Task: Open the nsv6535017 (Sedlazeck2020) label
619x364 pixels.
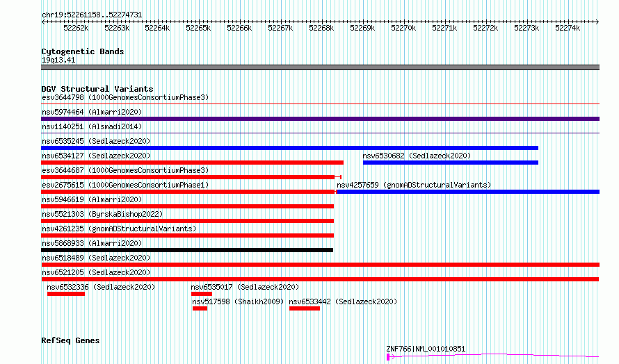Action: pyautogui.click(x=245, y=287)
